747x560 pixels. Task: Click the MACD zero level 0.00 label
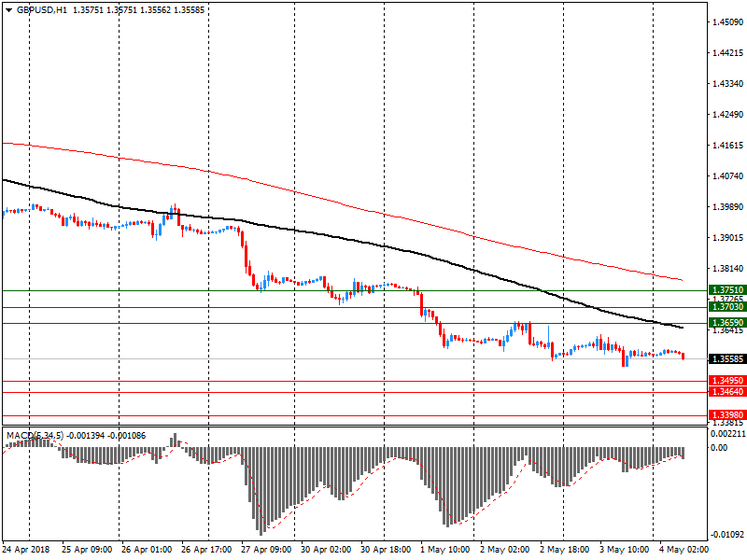click(x=719, y=448)
